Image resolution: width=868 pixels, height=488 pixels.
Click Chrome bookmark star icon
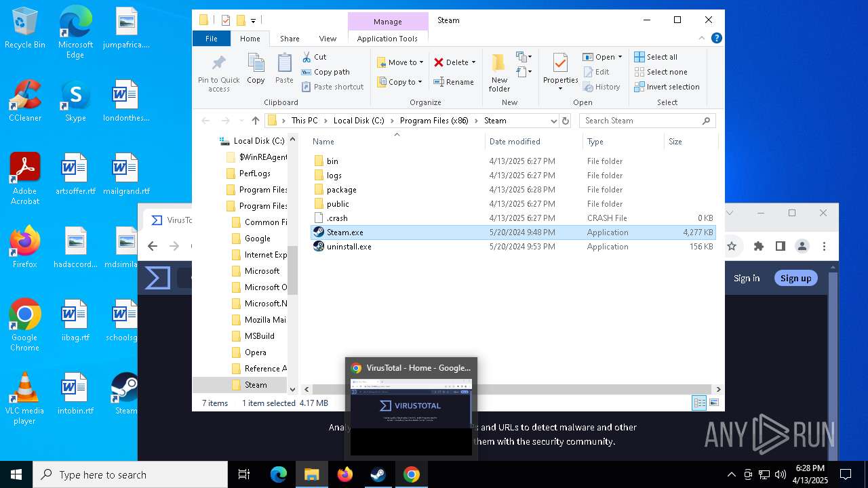[x=732, y=246]
